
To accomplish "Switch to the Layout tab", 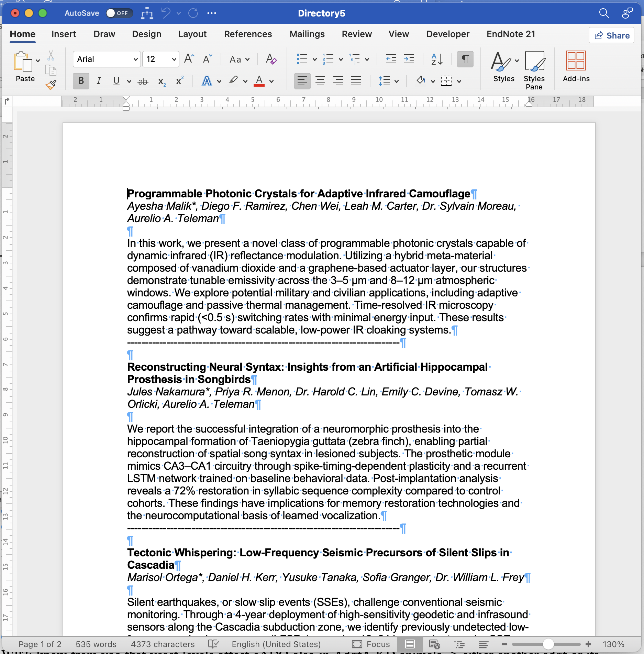I will 192,34.
